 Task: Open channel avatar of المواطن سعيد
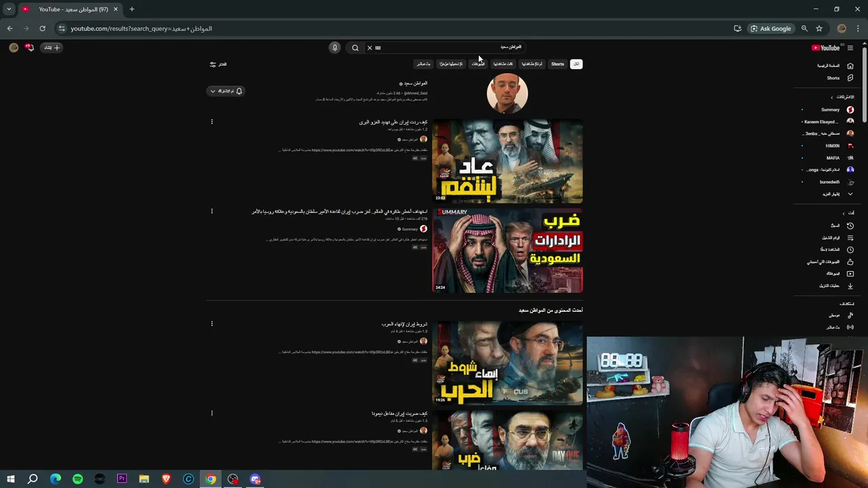(x=507, y=93)
